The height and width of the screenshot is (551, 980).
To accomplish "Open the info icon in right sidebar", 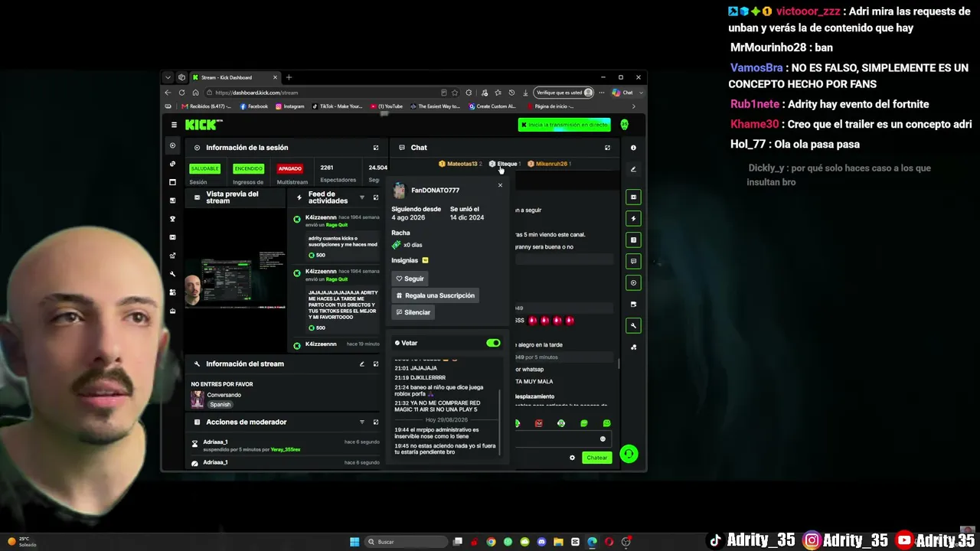I will (x=633, y=148).
